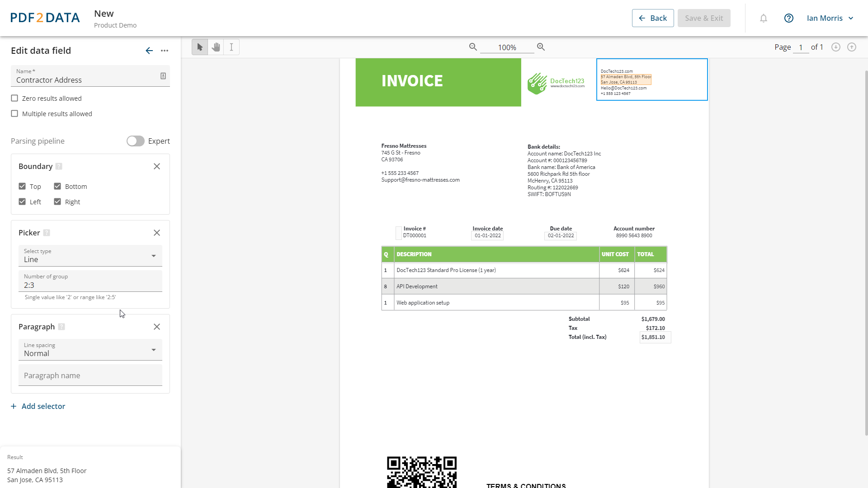
Task: Toggle Bottom boundary checkbox off
Action: [58, 187]
